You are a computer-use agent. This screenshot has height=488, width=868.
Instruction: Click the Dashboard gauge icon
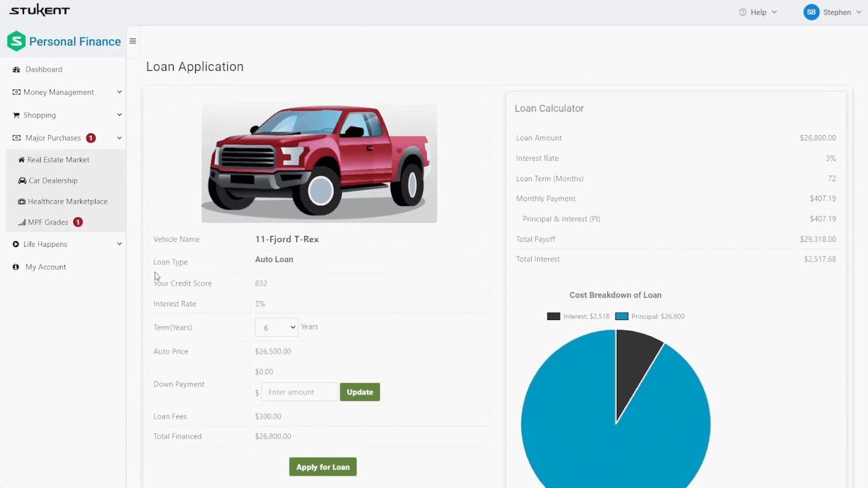tap(16, 69)
